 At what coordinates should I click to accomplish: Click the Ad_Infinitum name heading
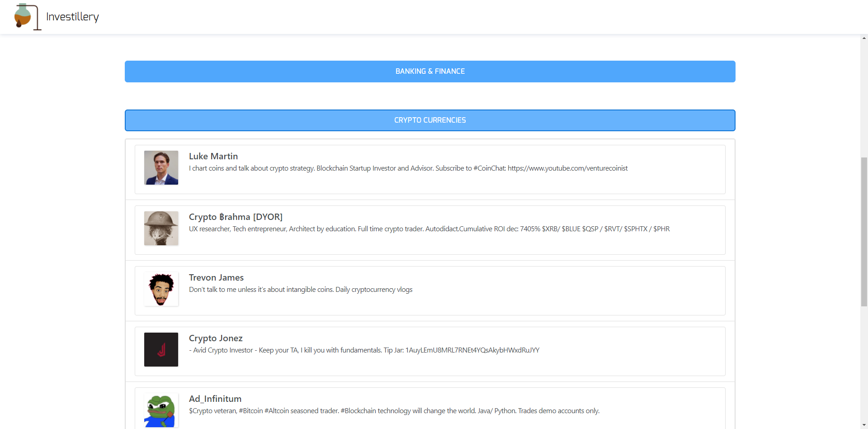pos(215,399)
